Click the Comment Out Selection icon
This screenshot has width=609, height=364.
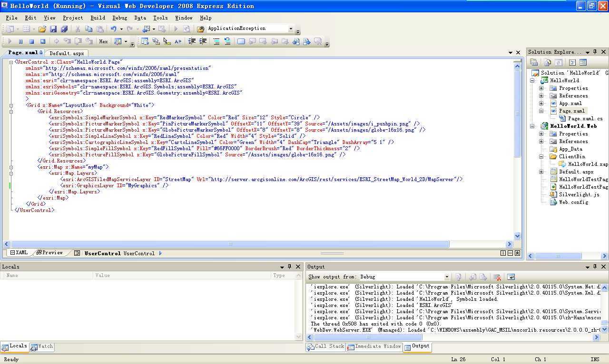tap(216, 42)
